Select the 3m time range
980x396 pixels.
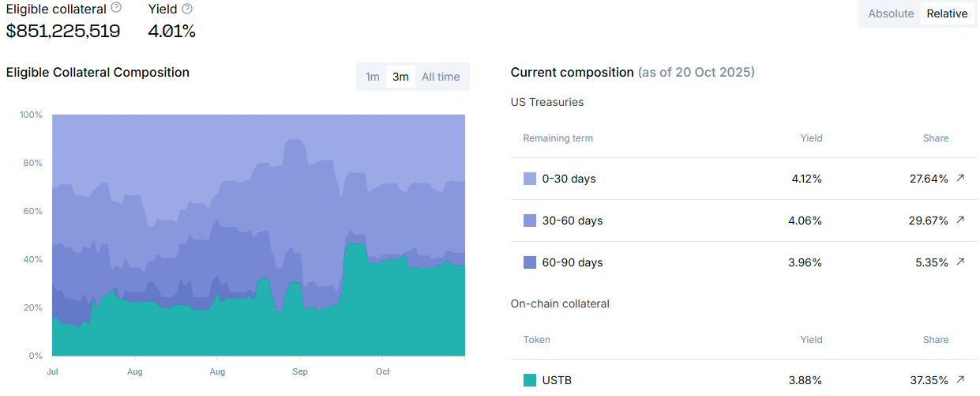coord(400,77)
